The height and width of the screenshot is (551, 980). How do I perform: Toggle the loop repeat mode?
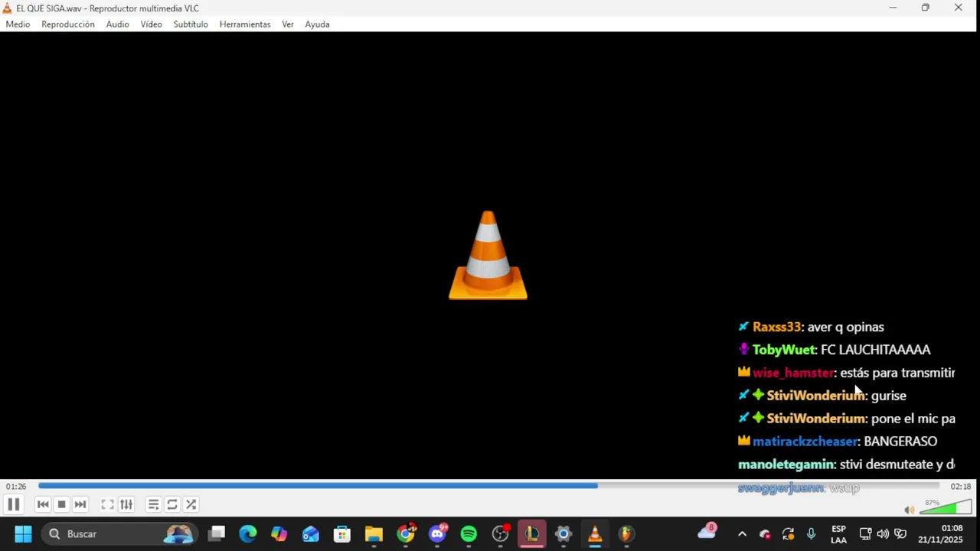(x=172, y=504)
